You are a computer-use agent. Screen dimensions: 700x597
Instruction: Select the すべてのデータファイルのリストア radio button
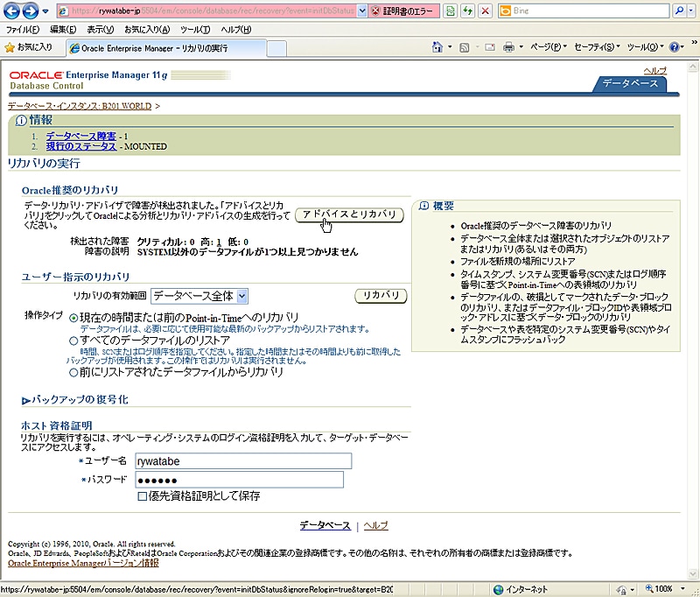coord(73,341)
